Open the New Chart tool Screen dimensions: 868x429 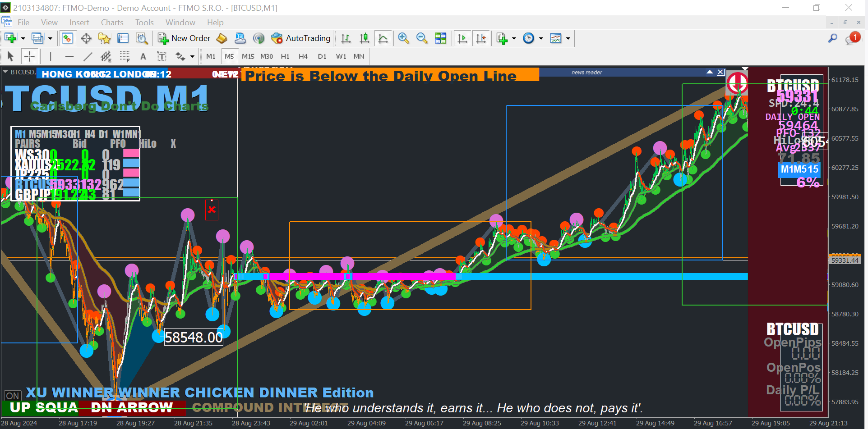click(10, 38)
